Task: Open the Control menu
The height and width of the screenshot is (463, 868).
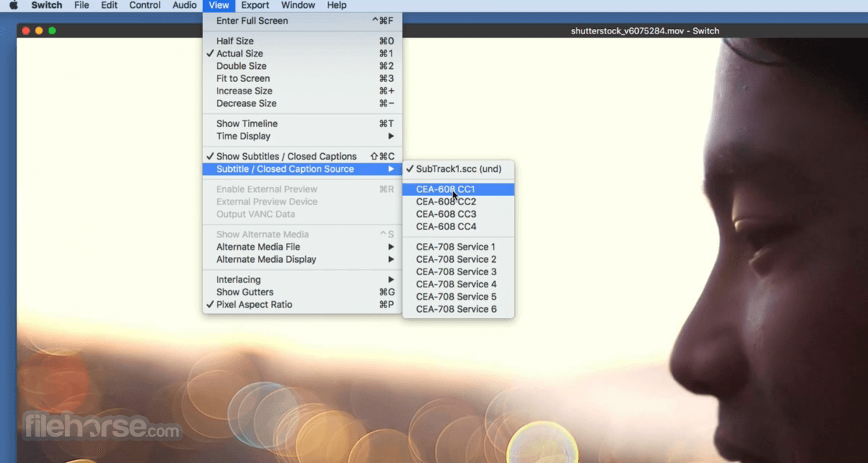Action: (x=145, y=6)
